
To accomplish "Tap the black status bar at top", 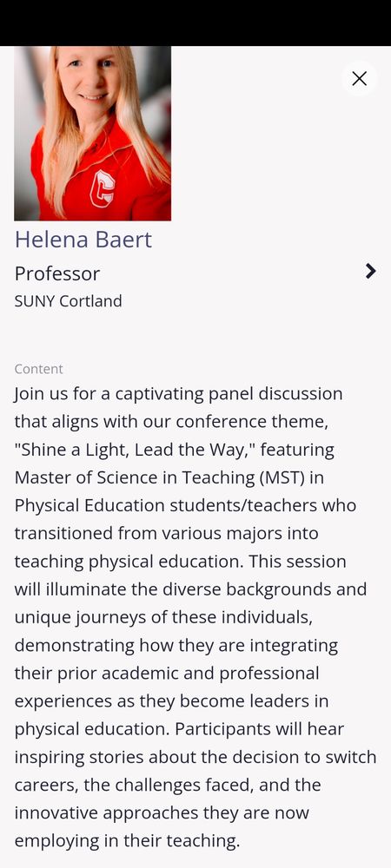I will pyautogui.click(x=195, y=23).
